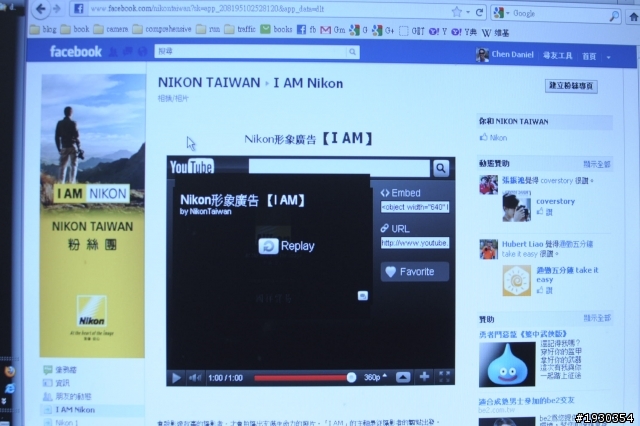
Task: Click the coverstory photographer thumbnail
Action: pyautogui.click(x=517, y=207)
